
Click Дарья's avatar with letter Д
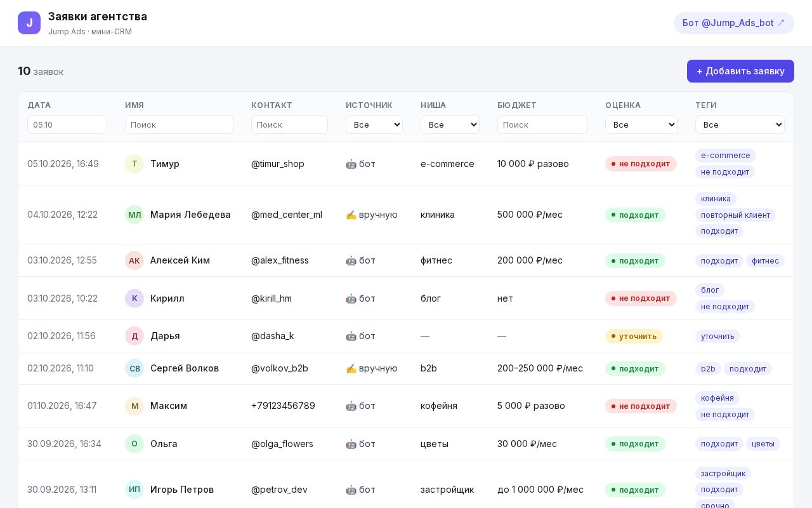pyautogui.click(x=134, y=336)
